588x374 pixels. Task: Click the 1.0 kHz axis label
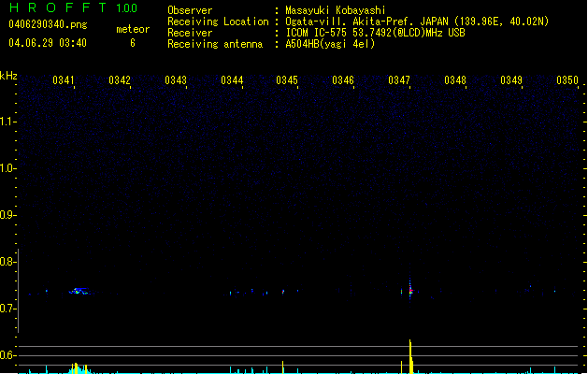click(x=7, y=168)
